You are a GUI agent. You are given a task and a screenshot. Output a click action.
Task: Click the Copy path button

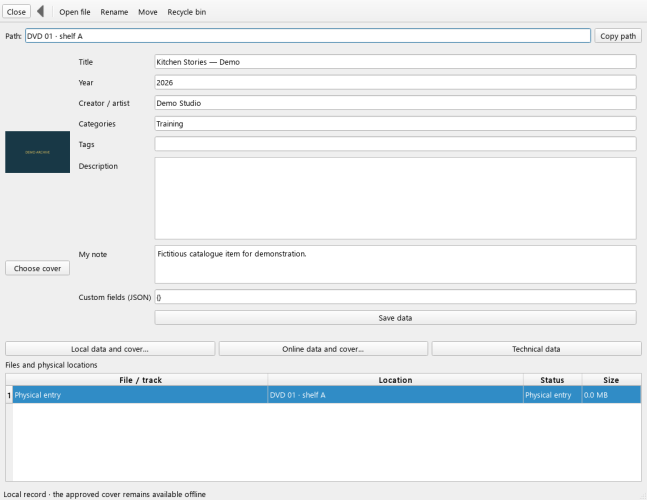[618, 36]
